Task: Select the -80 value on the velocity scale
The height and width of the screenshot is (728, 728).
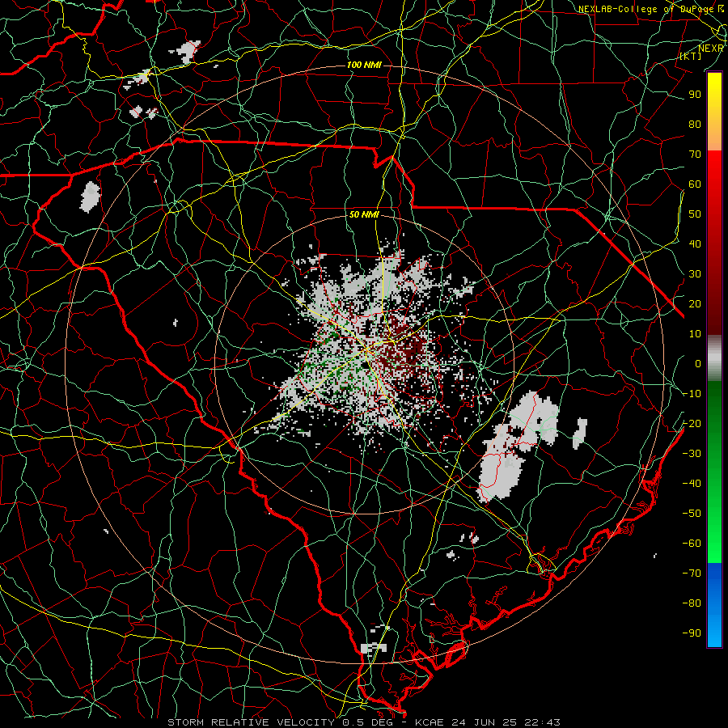Action: click(x=692, y=603)
